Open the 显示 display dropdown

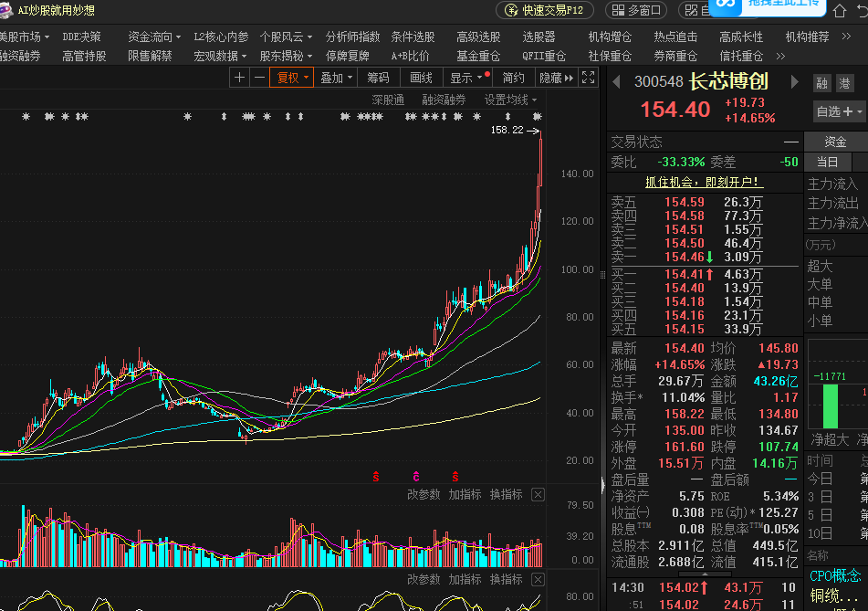click(x=467, y=78)
